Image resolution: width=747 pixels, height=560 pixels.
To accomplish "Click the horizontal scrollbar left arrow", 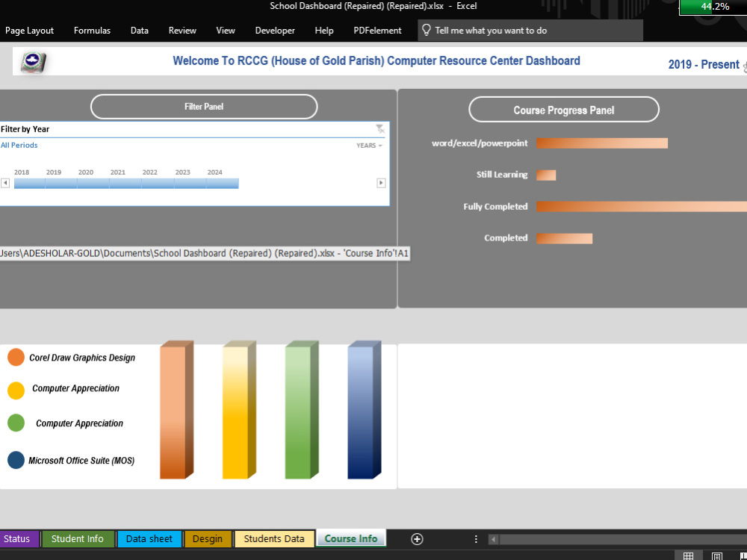I will click(494, 540).
